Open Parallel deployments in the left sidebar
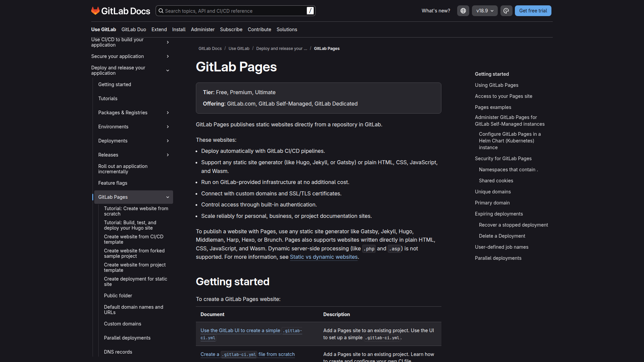Screen dimensions: 644x362 pyautogui.click(x=127, y=338)
